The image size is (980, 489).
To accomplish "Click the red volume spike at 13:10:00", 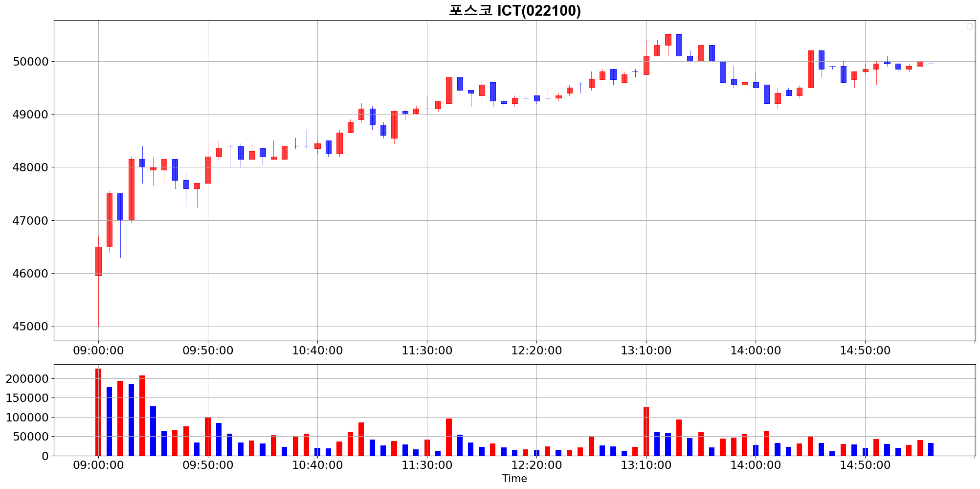I will pos(646,431).
